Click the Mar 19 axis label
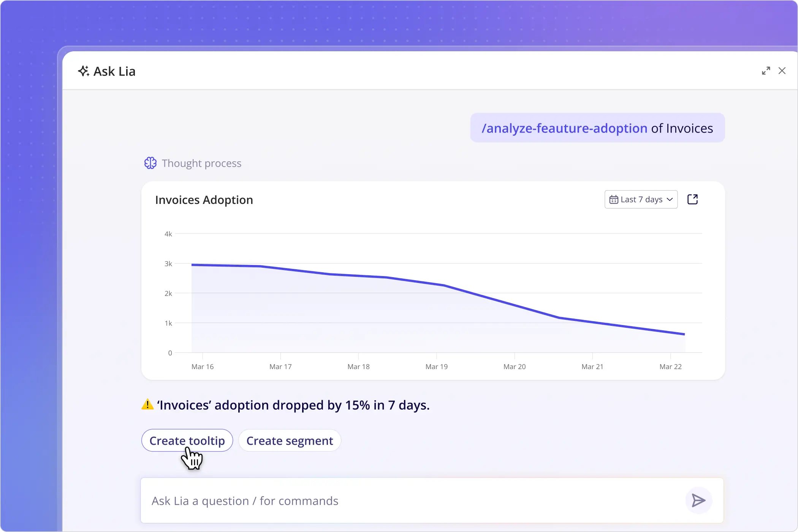This screenshot has height=532, width=798. click(437, 366)
